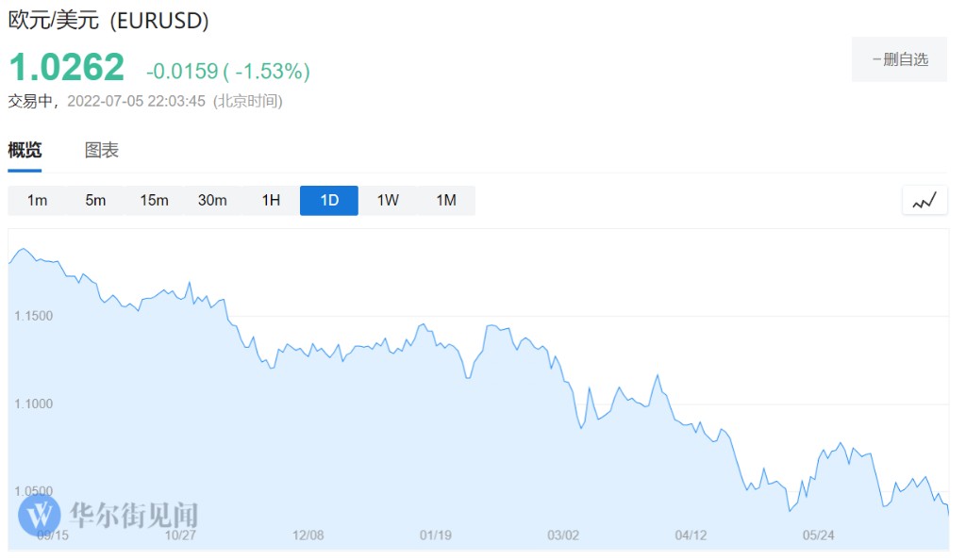Click the 欧元/美元 (EURUSD) title
Viewport: 966px width, 560px height.
(x=108, y=20)
